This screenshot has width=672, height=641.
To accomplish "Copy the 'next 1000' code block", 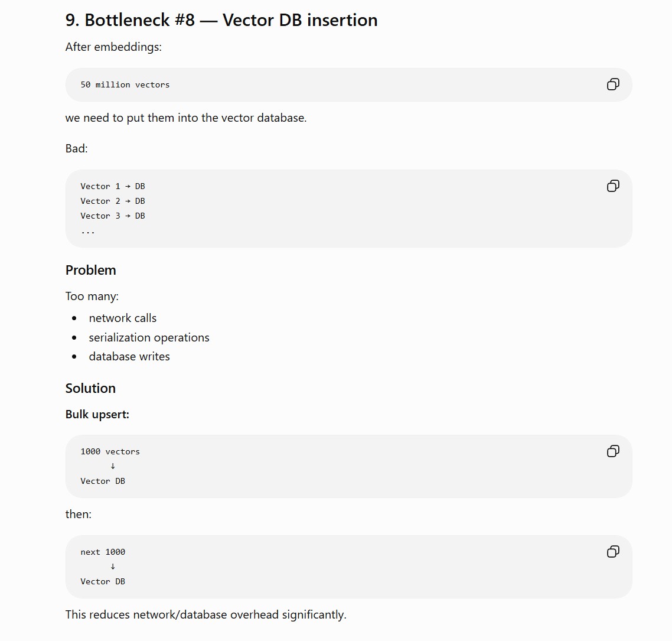I will (x=613, y=551).
